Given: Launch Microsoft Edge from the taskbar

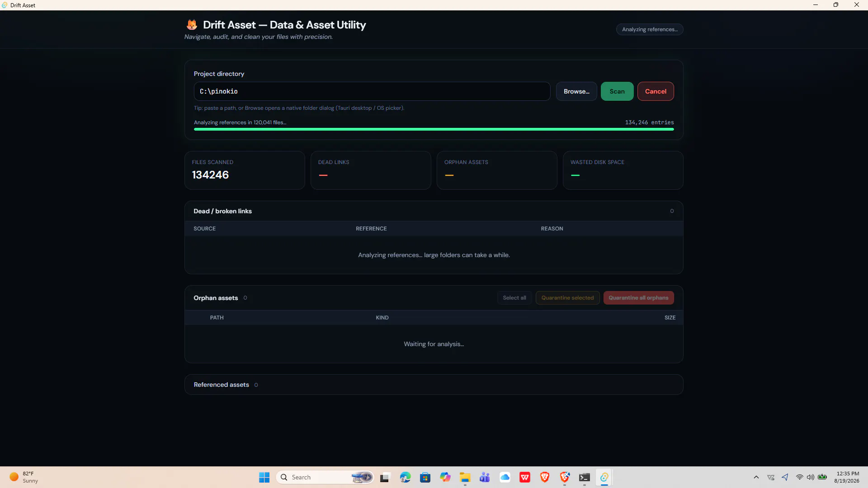Looking at the screenshot, I should (405, 477).
